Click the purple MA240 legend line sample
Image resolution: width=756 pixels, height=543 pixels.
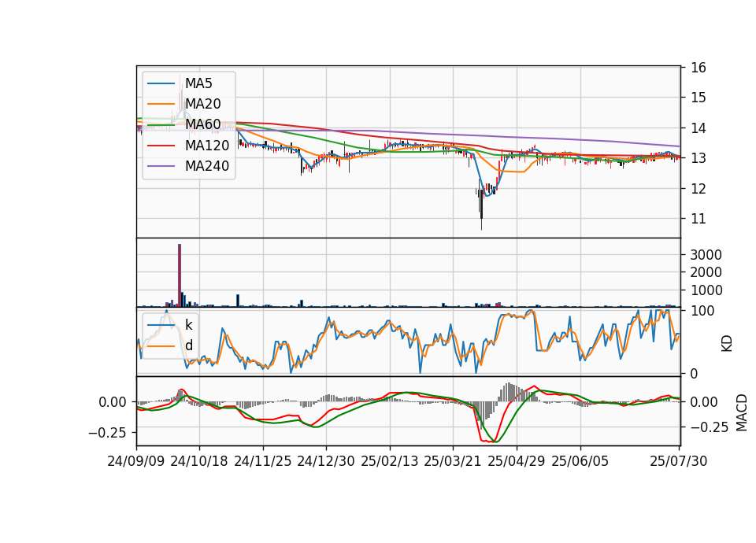[161, 166]
